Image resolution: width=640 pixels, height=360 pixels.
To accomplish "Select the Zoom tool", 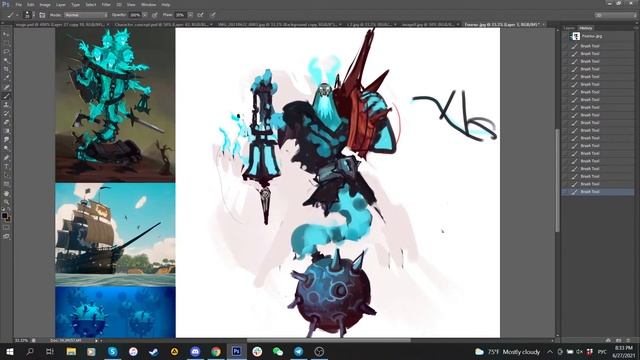I will click(6, 202).
